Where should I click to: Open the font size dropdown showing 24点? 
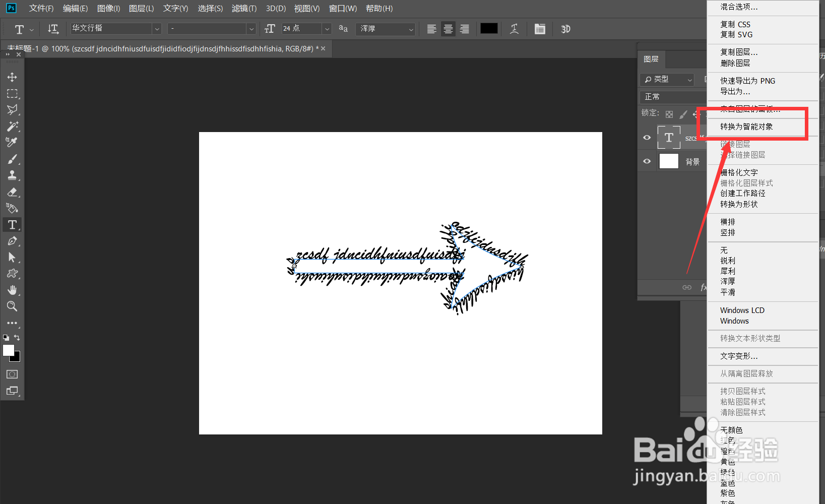[x=327, y=29]
